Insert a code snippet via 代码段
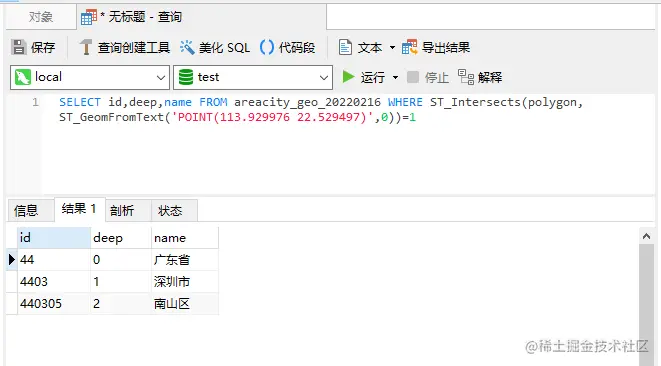The height and width of the screenshot is (366, 661). tap(288, 47)
